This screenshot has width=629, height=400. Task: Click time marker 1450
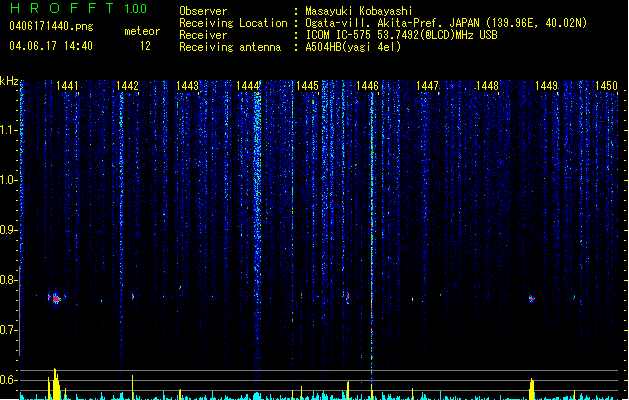[x=607, y=86]
